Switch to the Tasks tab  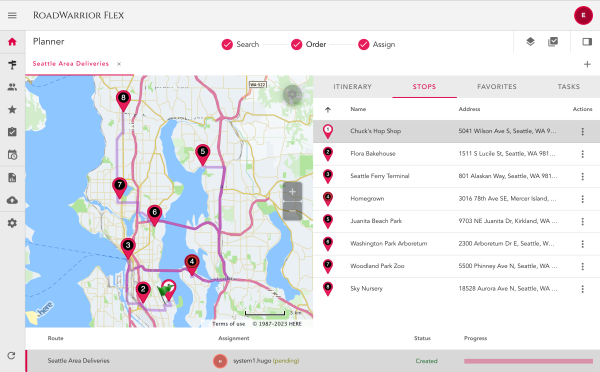pyautogui.click(x=568, y=86)
